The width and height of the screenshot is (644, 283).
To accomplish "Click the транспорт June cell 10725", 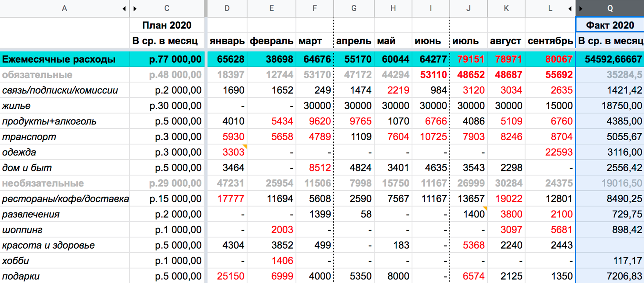I will (x=431, y=137).
